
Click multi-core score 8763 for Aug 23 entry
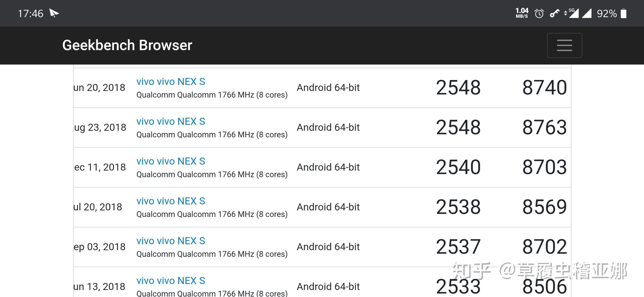pos(544,127)
